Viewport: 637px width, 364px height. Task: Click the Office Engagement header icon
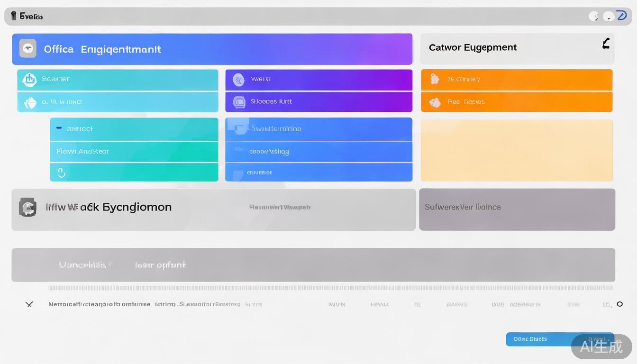pyautogui.click(x=28, y=49)
